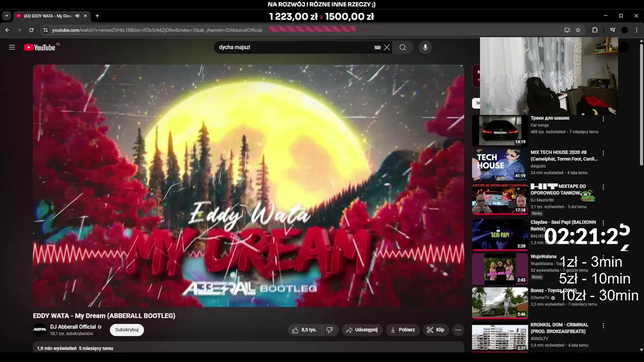Close the EDDY WATA tab
This screenshot has height=362, width=644.
coord(86,16)
